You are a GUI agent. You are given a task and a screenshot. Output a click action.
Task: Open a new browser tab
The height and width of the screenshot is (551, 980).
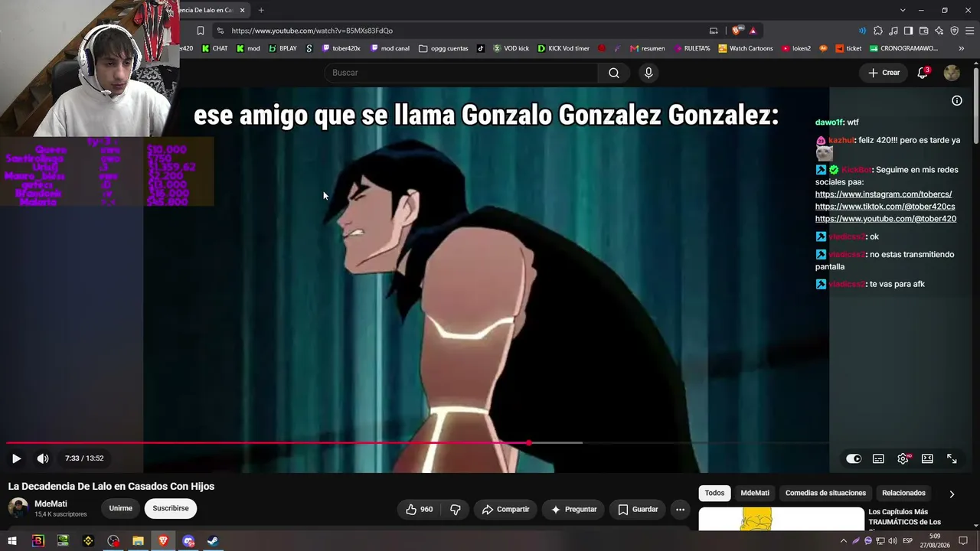pyautogui.click(x=261, y=10)
